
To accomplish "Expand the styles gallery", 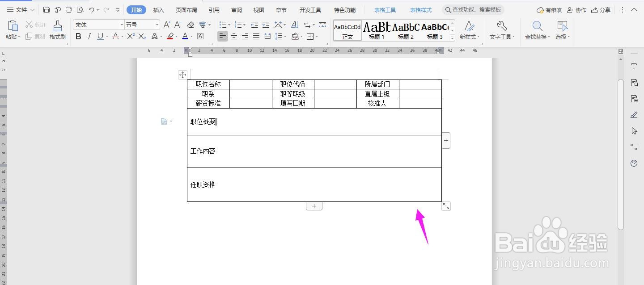I will click(x=453, y=38).
